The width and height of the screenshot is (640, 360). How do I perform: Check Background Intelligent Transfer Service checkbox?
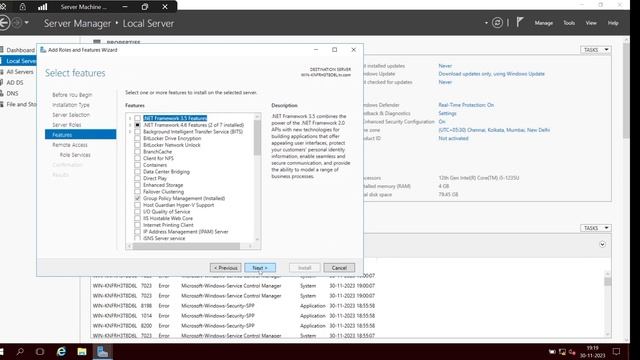(x=138, y=131)
